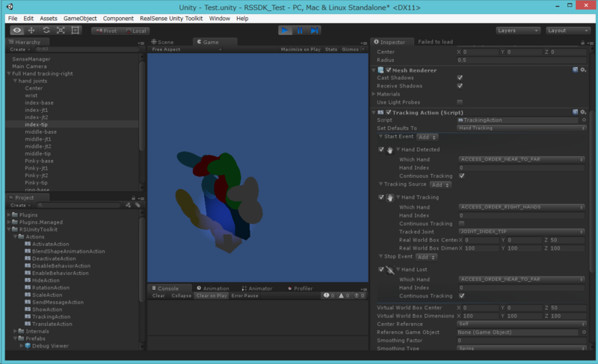The width and height of the screenshot is (598, 364).
Task: Click Reference Game Object picker circle
Action: click(x=584, y=333)
